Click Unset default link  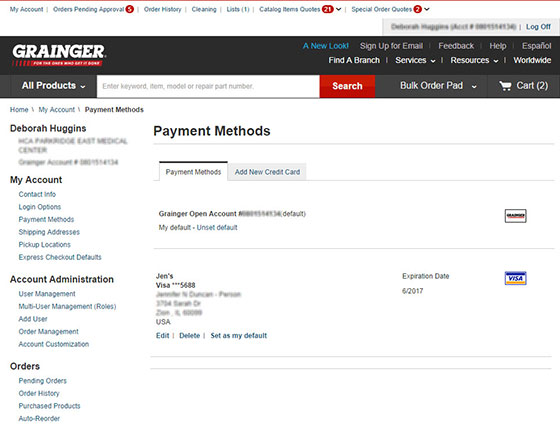[x=217, y=228]
